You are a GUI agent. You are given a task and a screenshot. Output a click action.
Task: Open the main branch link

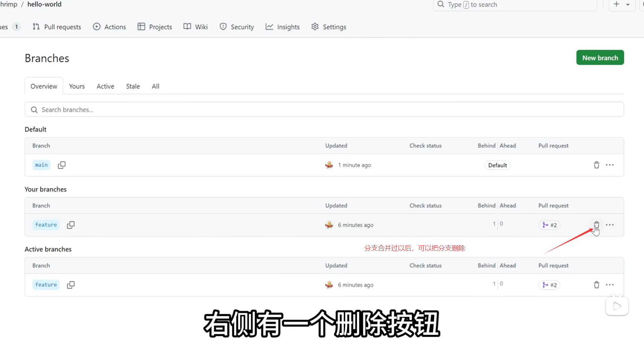coord(41,165)
